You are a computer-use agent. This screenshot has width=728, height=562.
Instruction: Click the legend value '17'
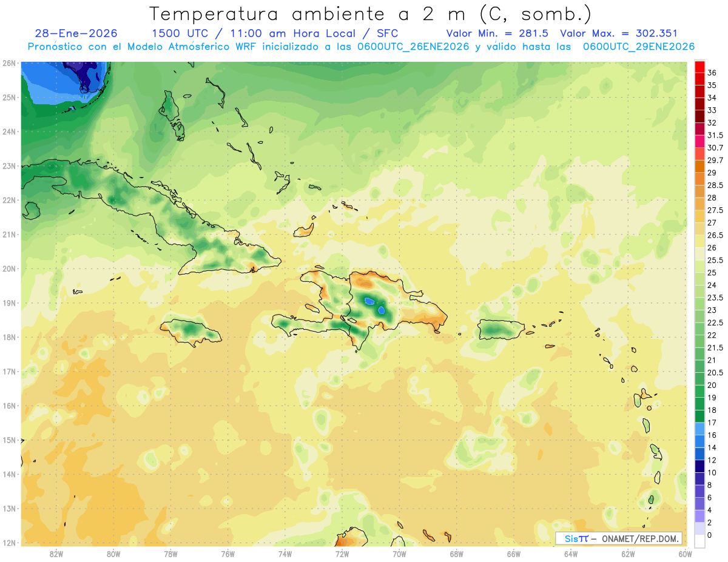(712, 423)
